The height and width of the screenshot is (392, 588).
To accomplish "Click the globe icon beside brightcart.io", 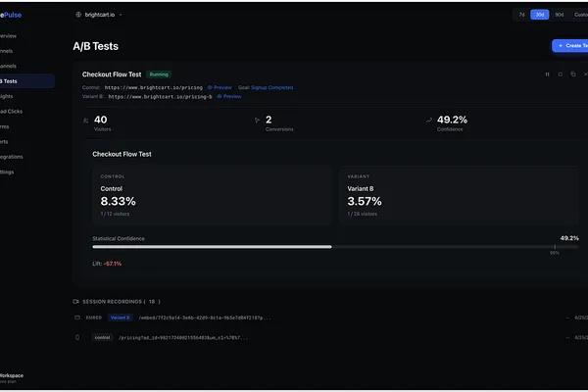I will [x=78, y=15].
